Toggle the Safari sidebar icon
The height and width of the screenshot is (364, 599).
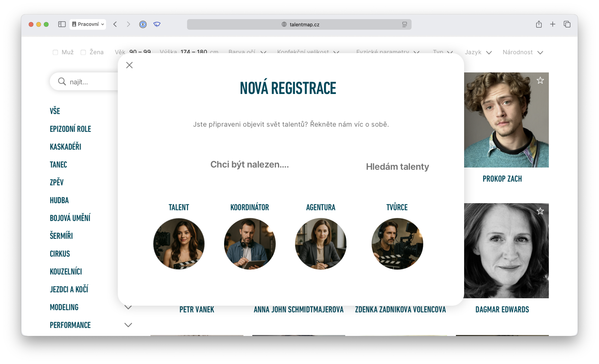[x=62, y=24]
